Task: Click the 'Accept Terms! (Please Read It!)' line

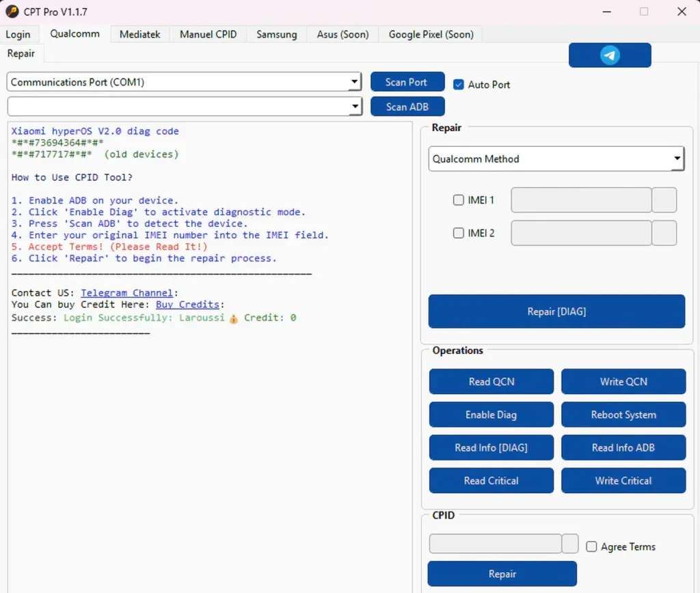Action: click(x=109, y=247)
